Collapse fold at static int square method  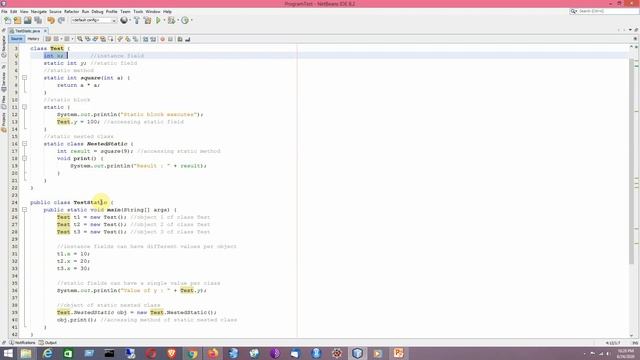tap(24, 78)
